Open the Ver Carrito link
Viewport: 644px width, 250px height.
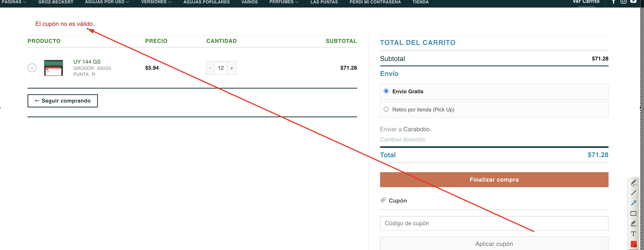click(586, 2)
